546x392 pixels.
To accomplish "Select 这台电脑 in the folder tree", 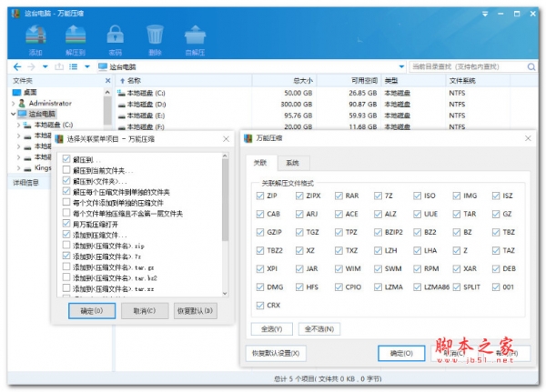I will (42, 114).
